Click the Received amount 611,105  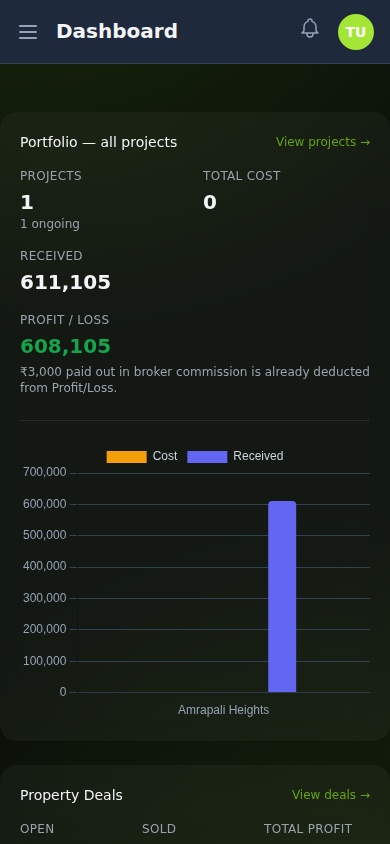click(x=65, y=282)
